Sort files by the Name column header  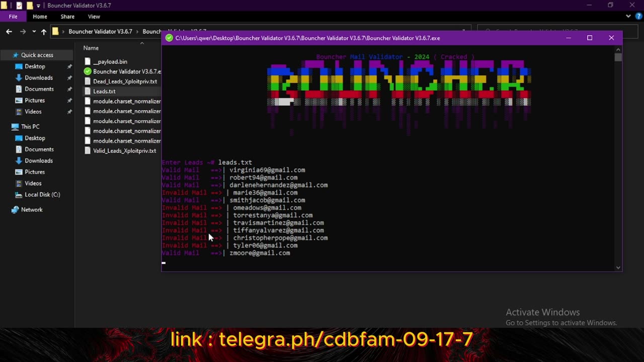coord(91,48)
